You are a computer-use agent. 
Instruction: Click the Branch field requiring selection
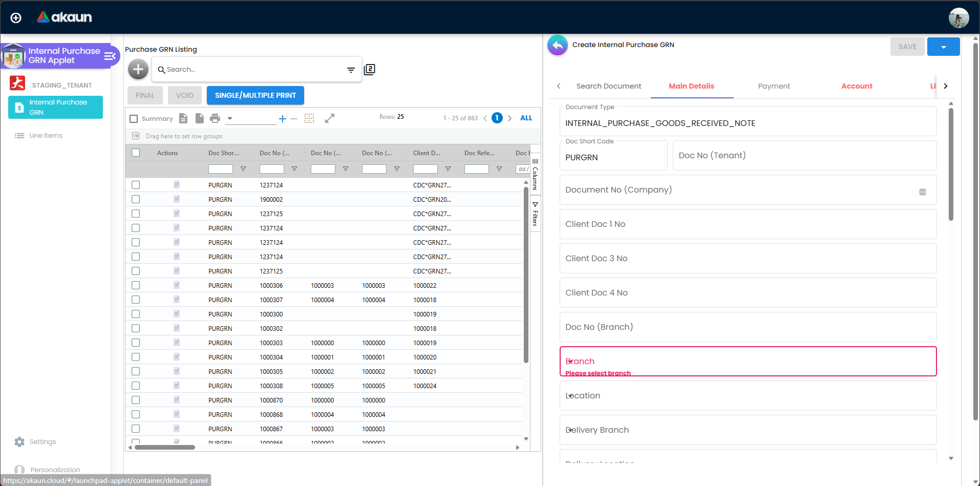pyautogui.click(x=747, y=361)
